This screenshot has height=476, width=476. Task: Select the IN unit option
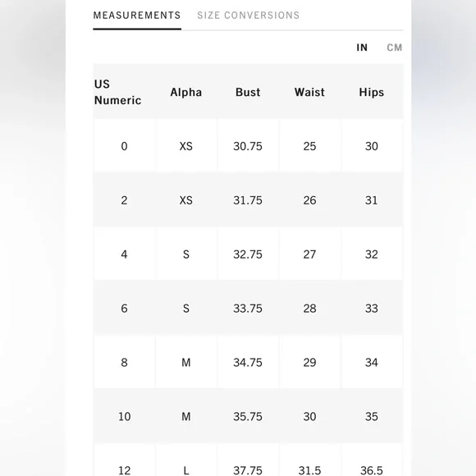click(362, 48)
